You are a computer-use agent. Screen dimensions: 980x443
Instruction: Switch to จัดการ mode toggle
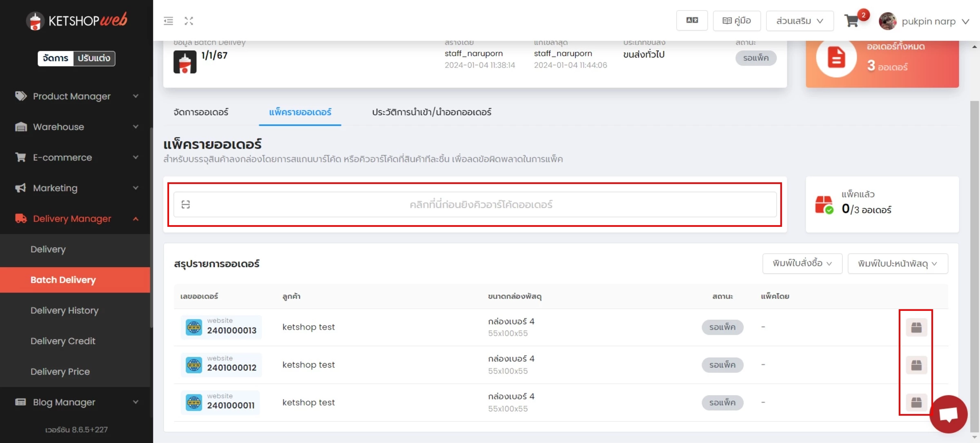coord(56,58)
